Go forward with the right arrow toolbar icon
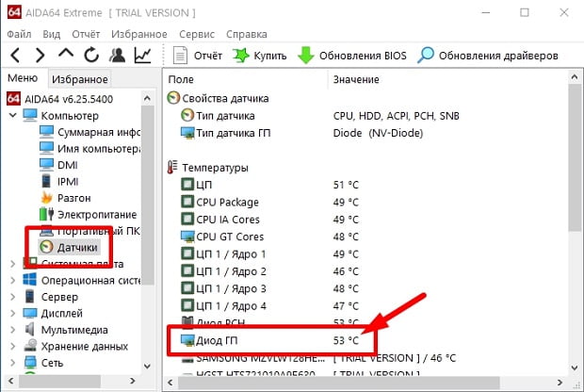The height and width of the screenshot is (392, 584). coord(40,56)
